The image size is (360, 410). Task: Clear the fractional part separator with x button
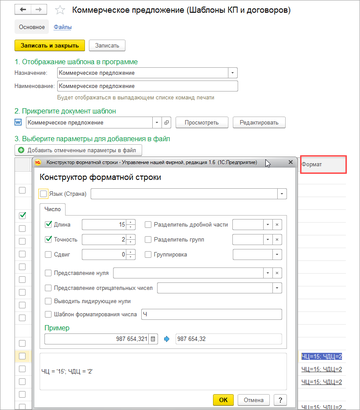click(277, 225)
